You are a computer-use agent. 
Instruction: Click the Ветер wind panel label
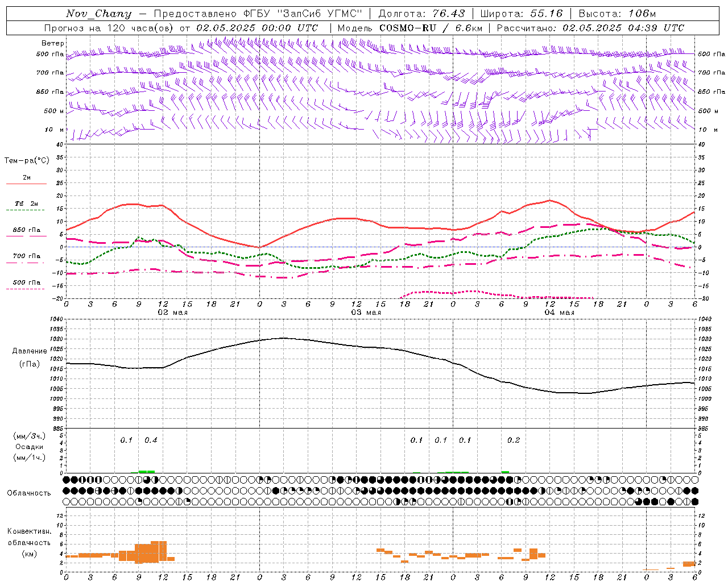click(53, 43)
